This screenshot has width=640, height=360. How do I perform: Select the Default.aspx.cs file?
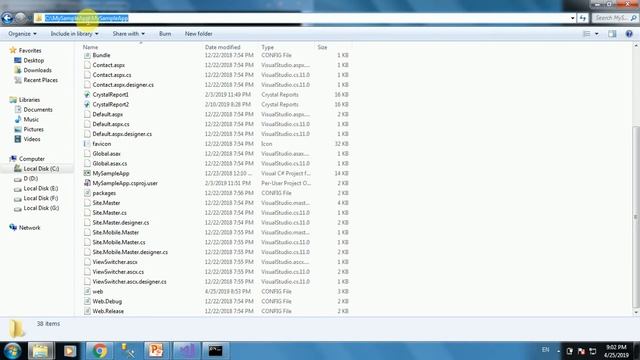click(x=111, y=124)
